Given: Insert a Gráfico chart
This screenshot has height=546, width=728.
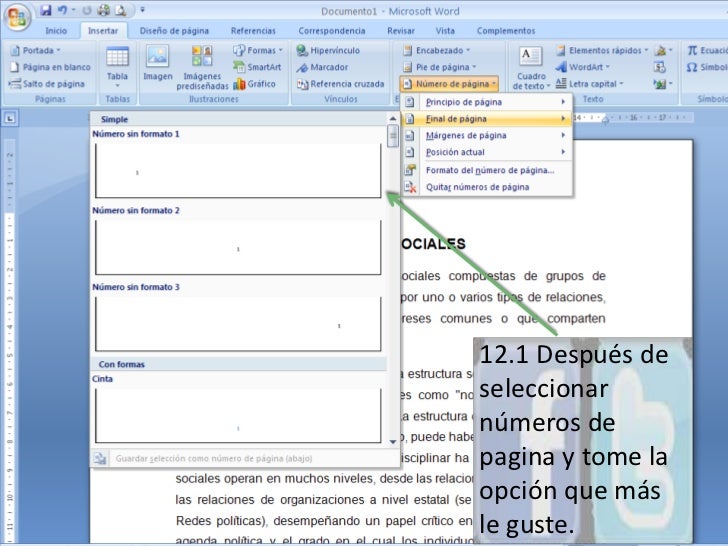Looking at the screenshot, I should [x=254, y=84].
